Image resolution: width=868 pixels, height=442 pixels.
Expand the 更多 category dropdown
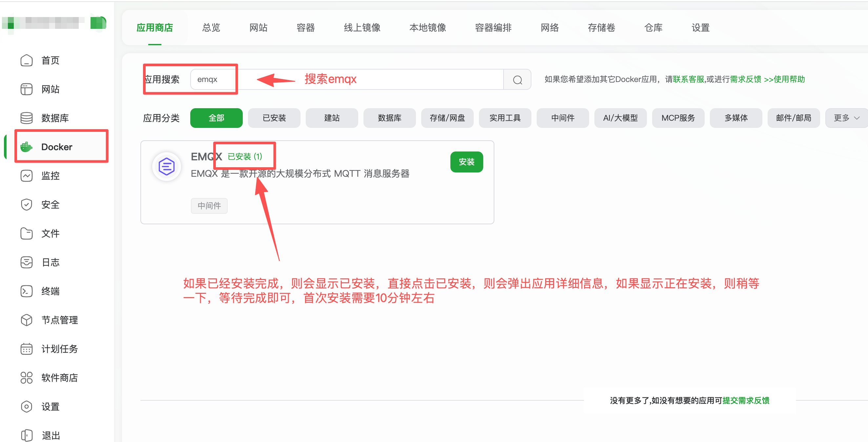(x=846, y=118)
